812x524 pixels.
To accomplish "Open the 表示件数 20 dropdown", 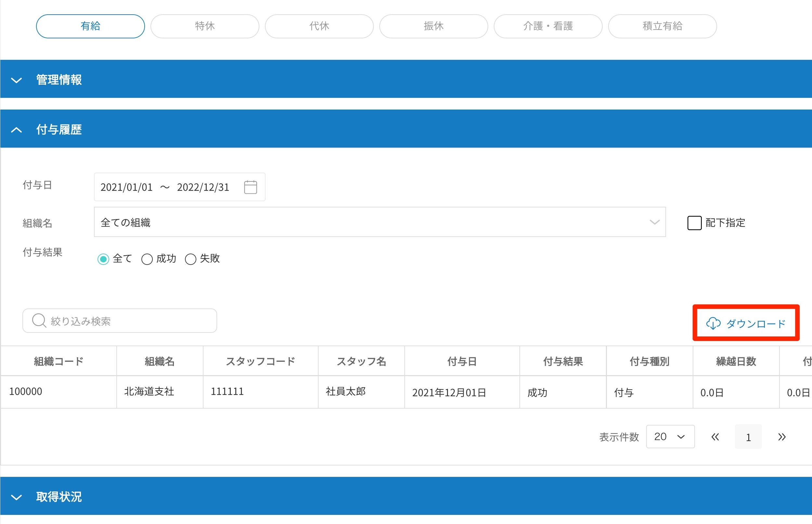I will tap(670, 437).
